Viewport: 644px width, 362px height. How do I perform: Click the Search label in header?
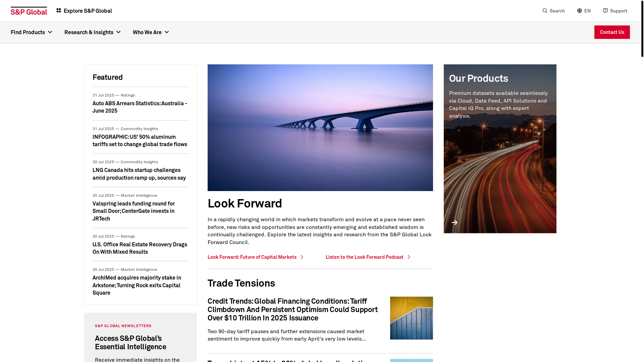click(557, 11)
